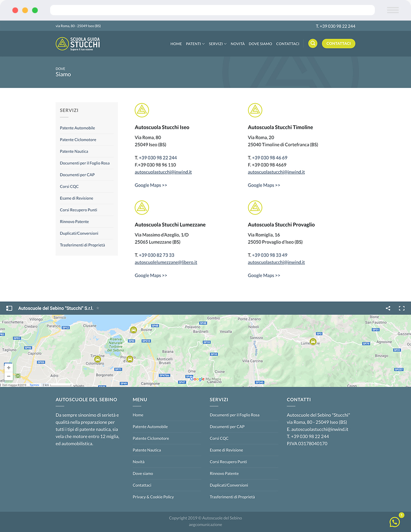The width and height of the screenshot is (411, 532).
Task: Click the Termini link on the map
Action: (35, 385)
